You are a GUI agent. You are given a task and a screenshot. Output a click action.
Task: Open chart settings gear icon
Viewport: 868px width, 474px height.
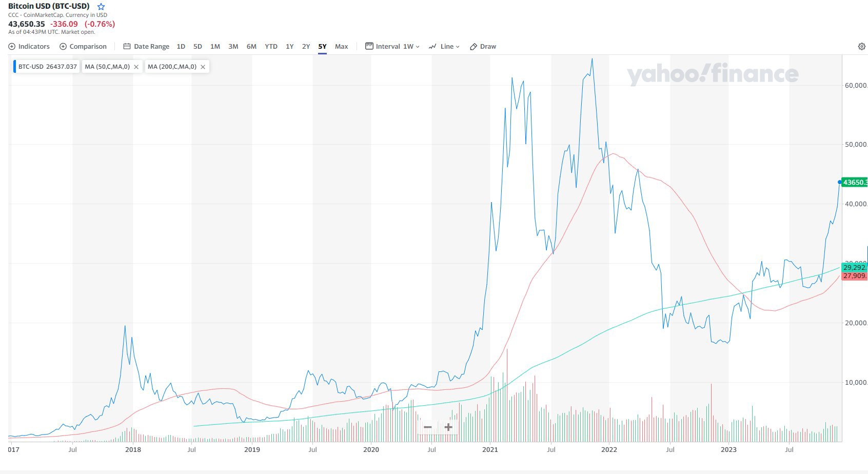click(x=861, y=47)
